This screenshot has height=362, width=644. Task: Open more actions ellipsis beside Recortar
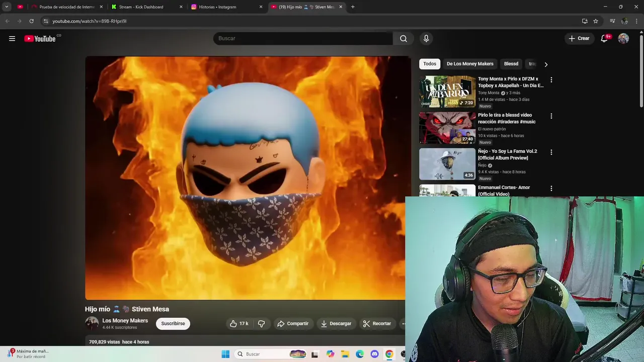(x=403, y=324)
